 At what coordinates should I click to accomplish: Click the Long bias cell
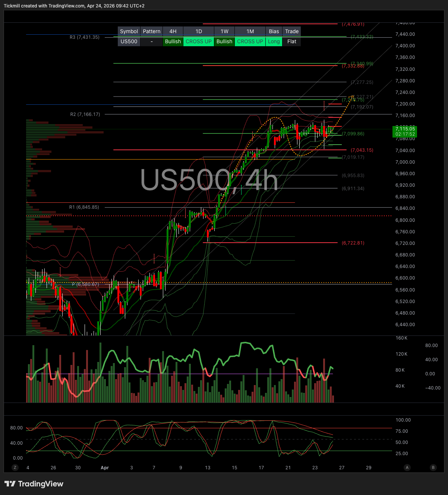(274, 41)
